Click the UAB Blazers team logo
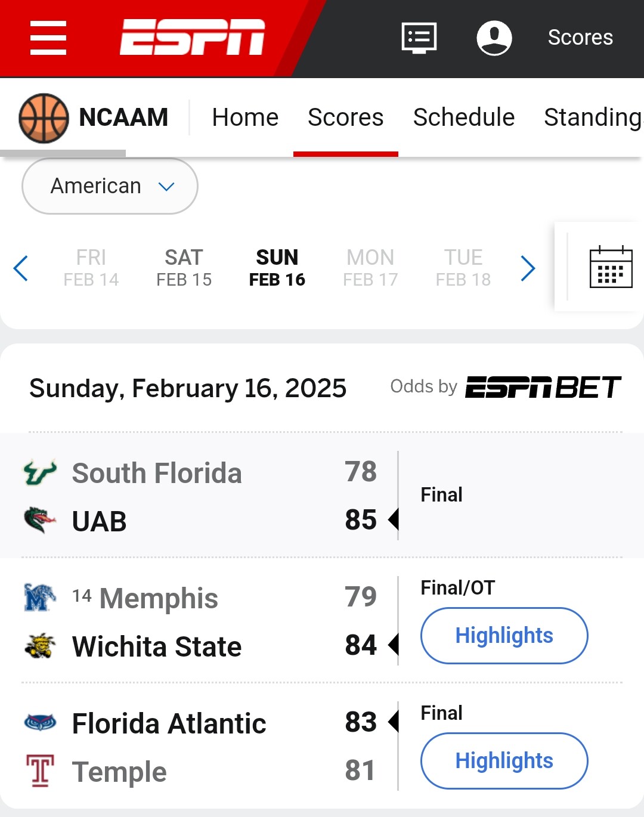The image size is (644, 817). (x=40, y=520)
